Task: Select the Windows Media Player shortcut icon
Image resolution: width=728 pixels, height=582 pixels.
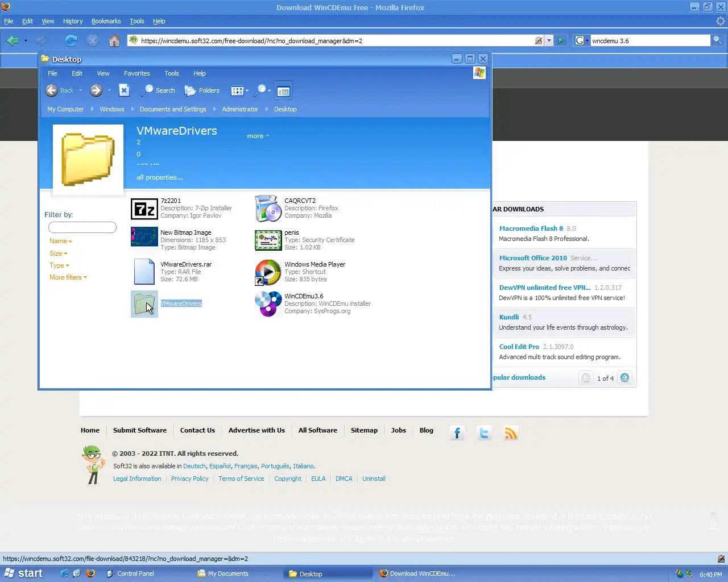Action: pos(268,272)
